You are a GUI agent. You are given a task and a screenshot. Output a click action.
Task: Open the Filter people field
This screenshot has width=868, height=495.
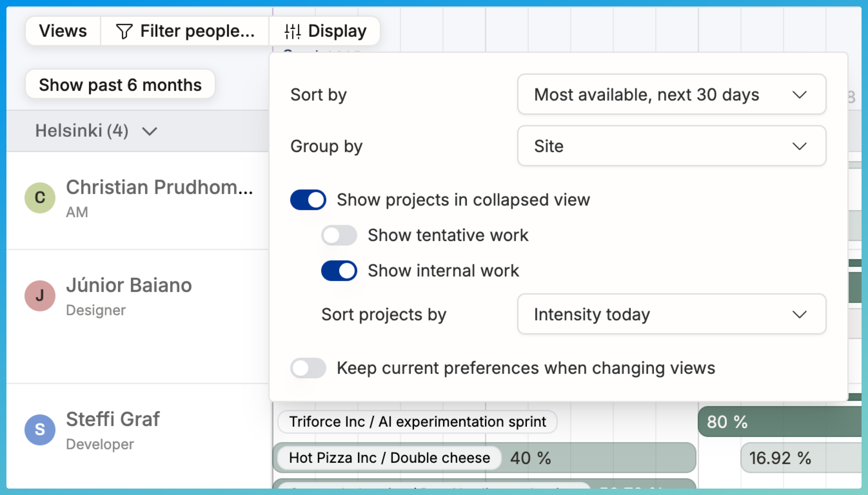[x=197, y=31]
